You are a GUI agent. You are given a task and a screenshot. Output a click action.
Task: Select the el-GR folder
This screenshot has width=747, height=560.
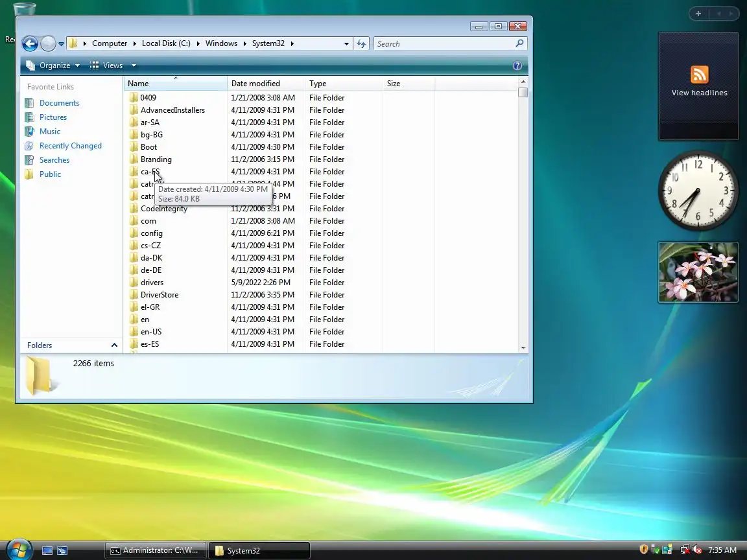(x=150, y=307)
